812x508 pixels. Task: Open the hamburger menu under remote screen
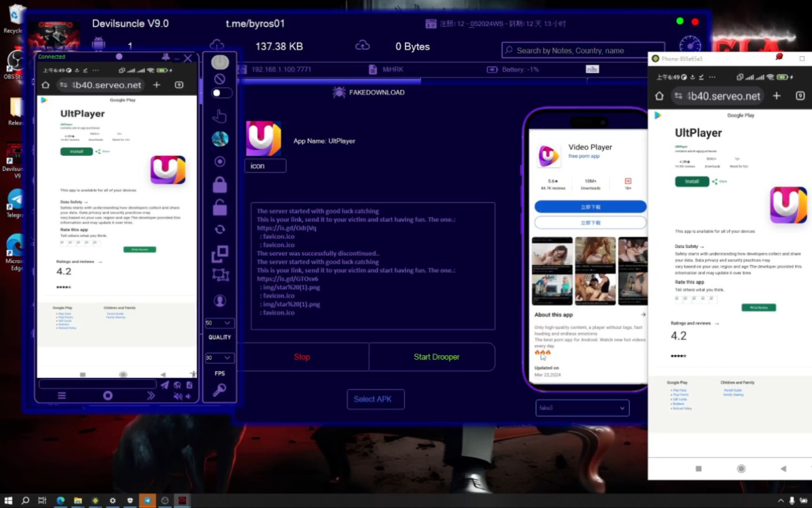pos(62,396)
